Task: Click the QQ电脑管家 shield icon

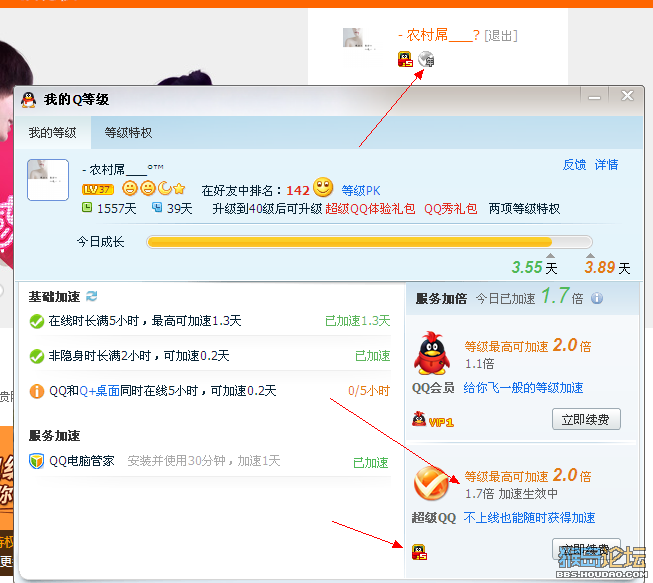Action: click(x=37, y=461)
